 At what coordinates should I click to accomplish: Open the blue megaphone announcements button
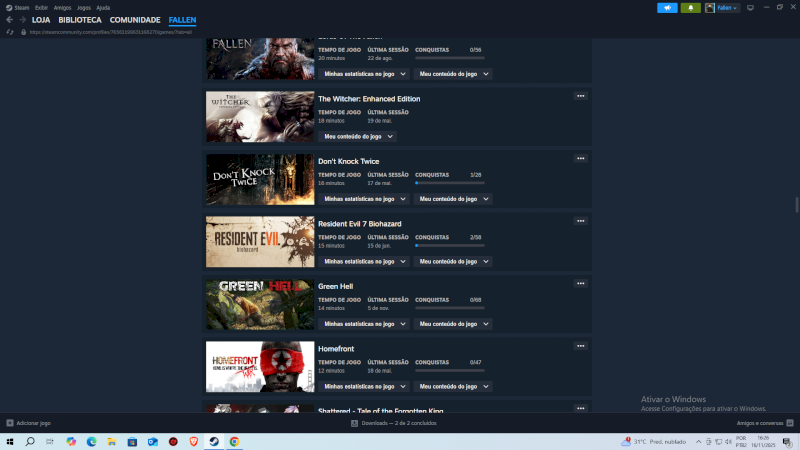667,8
